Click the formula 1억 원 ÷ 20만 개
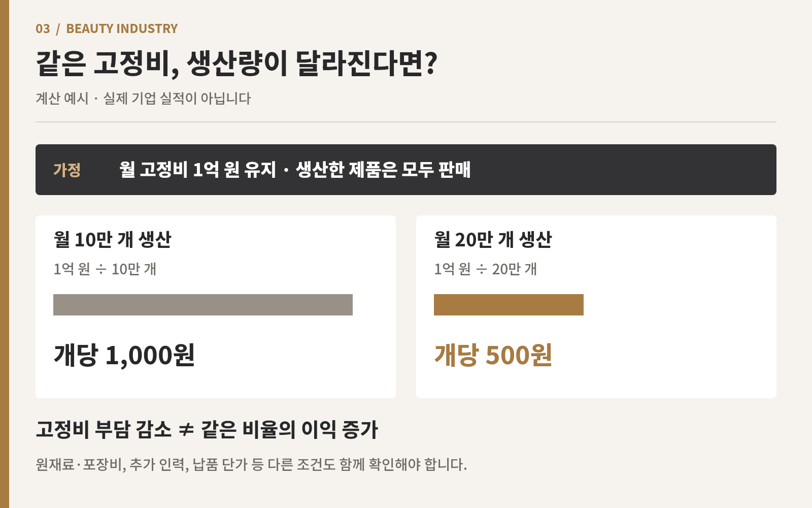This screenshot has height=508, width=812. click(486, 269)
